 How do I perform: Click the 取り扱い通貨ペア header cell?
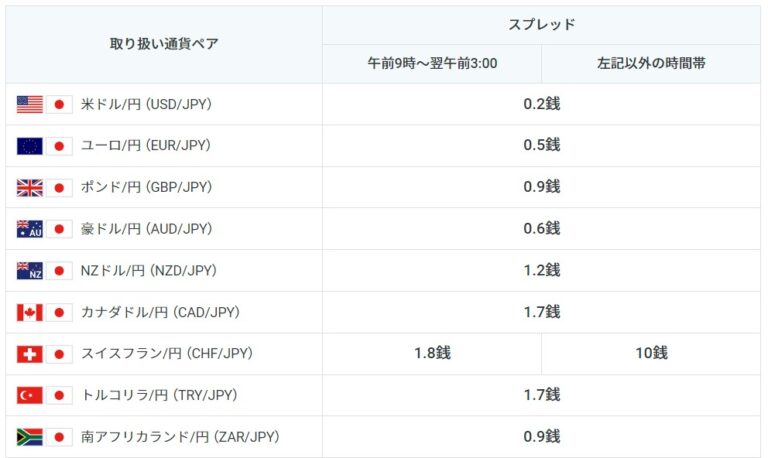164,44
